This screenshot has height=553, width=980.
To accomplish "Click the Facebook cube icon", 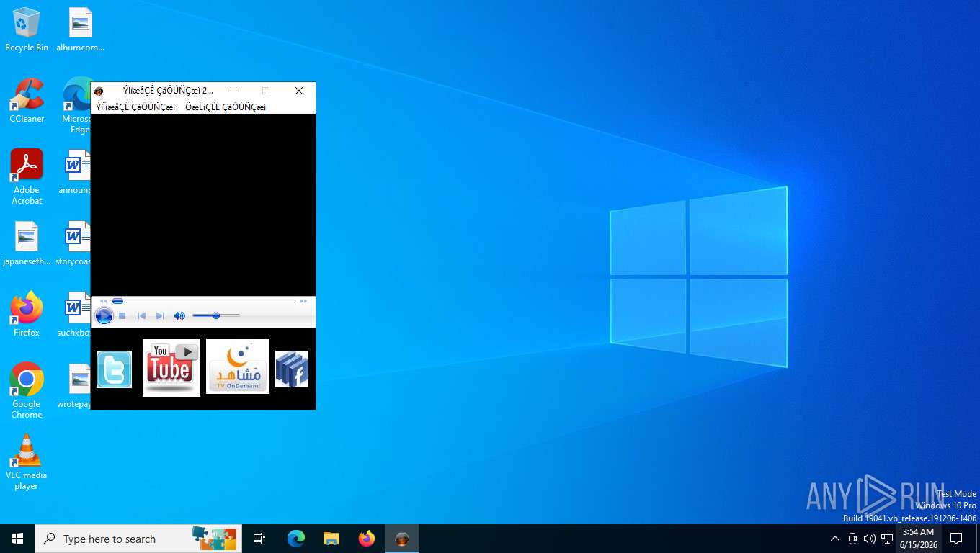I will 292,369.
